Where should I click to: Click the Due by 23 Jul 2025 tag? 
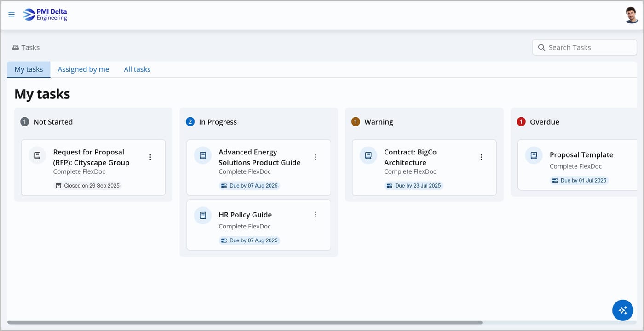(414, 186)
